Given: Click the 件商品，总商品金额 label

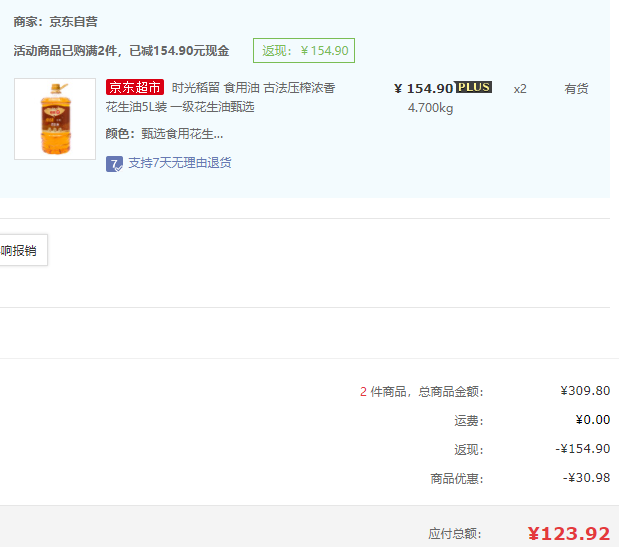Looking at the screenshot, I should coord(427,392).
